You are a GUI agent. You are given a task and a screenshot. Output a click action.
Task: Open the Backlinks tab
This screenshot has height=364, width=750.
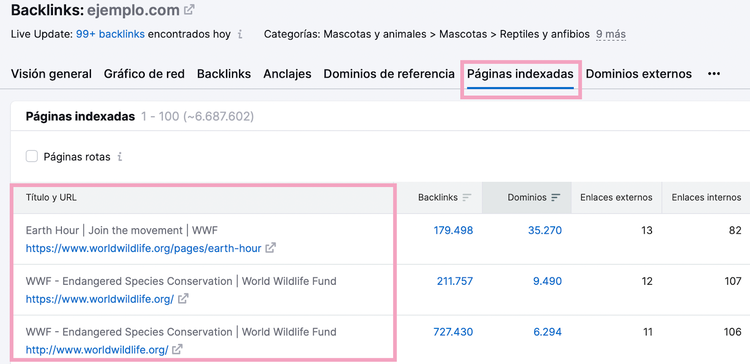coord(224,74)
